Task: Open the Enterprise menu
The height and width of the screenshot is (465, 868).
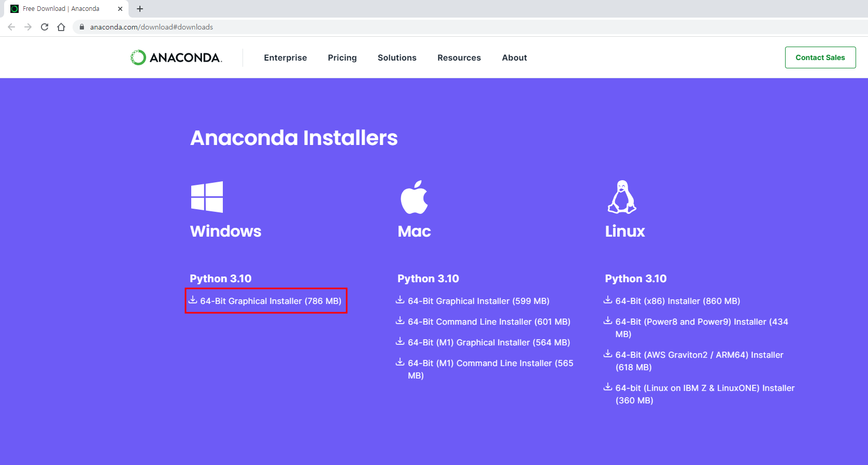Action: [x=286, y=57]
